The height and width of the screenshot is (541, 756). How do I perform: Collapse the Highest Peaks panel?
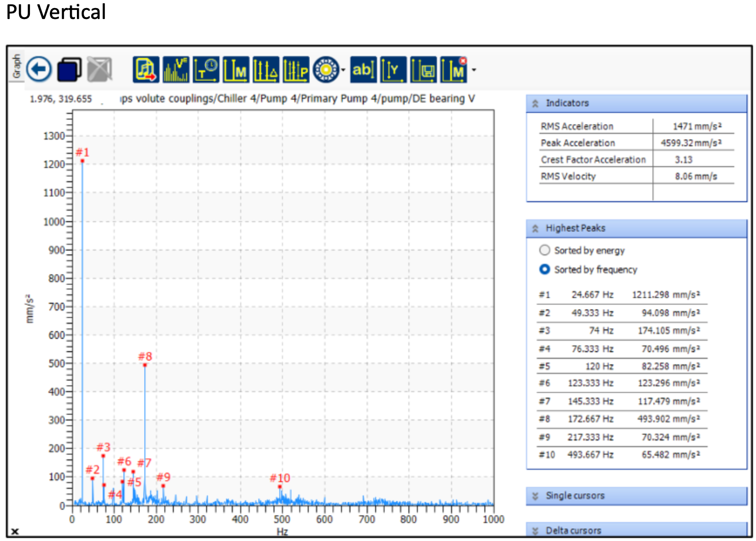click(536, 229)
